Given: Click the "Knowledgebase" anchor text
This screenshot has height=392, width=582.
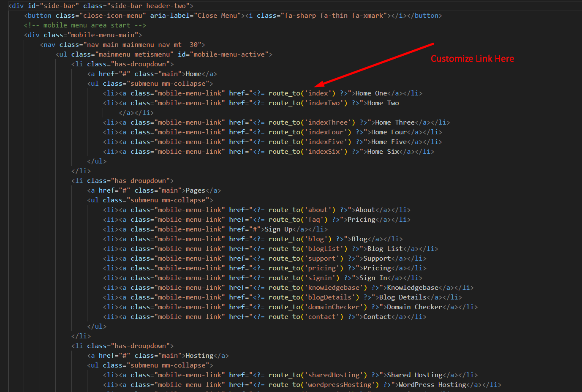Looking at the screenshot, I should point(413,288).
